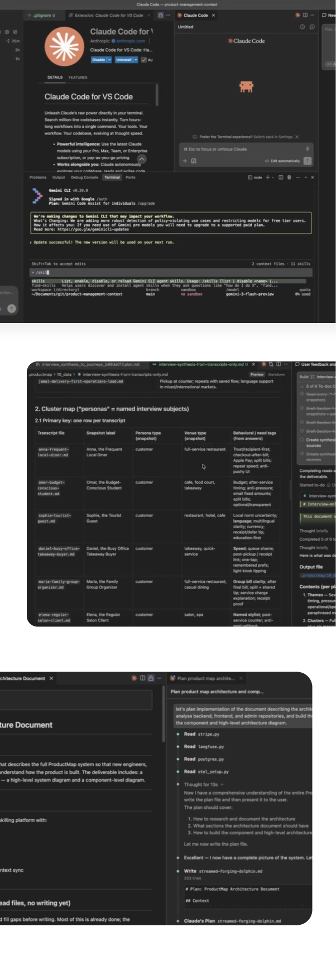Open session history in Claude Code panel

[302, 27]
